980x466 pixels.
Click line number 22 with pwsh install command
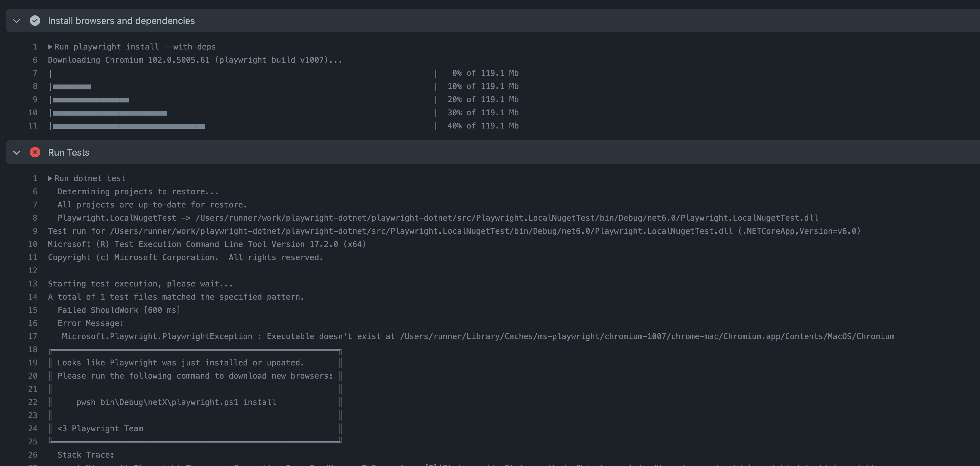coord(33,402)
